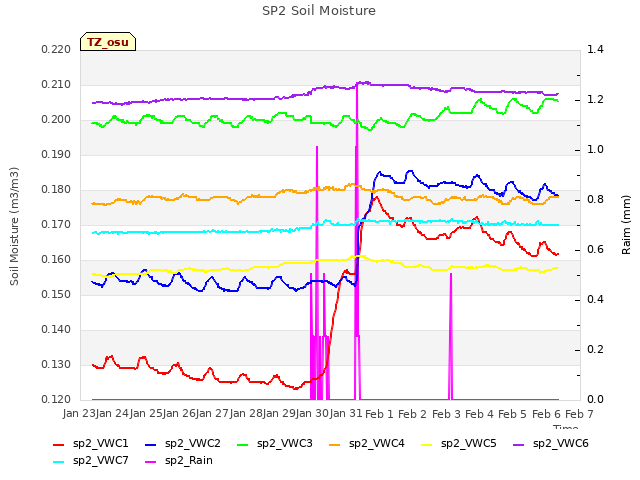Click the yellow sp2_VWC5 legend swatch
The image size is (640, 480).
point(427,444)
